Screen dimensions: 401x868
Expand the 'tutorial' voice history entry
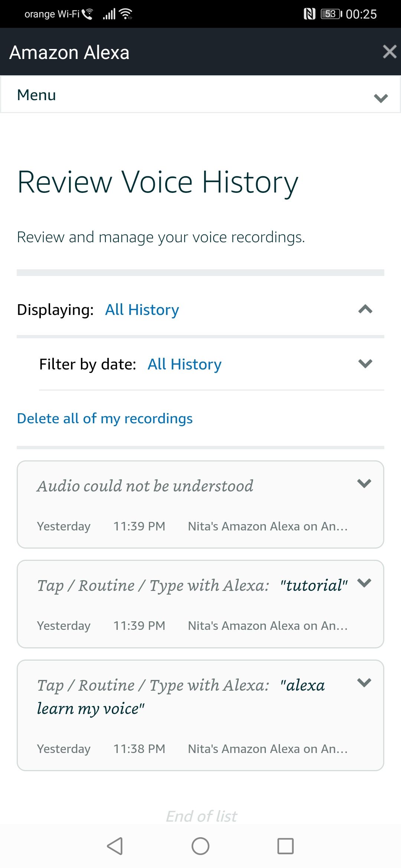(365, 583)
